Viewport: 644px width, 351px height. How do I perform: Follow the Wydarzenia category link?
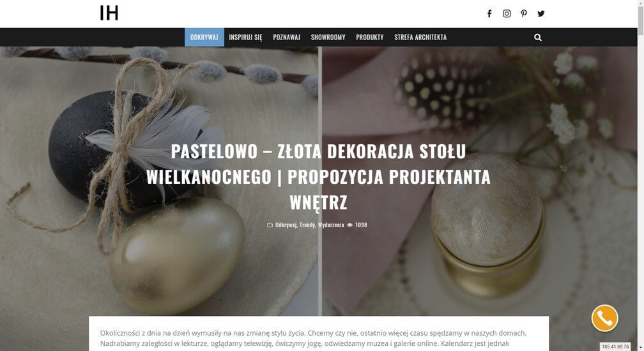coord(331,225)
